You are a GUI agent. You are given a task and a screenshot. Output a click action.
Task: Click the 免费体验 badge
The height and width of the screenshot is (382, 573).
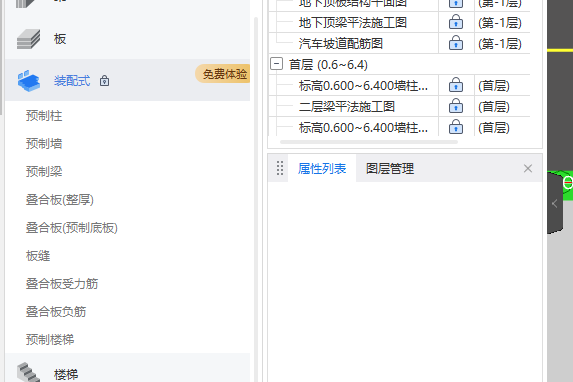coord(224,74)
